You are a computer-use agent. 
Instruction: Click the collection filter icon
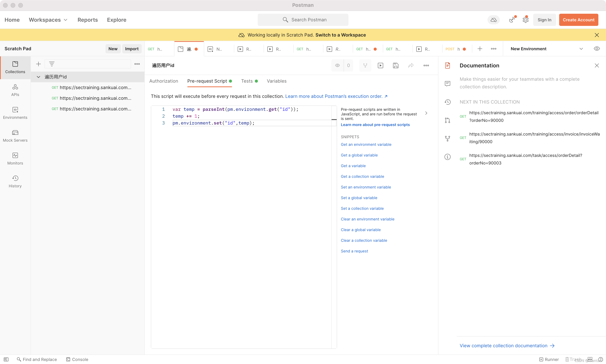[x=52, y=64]
